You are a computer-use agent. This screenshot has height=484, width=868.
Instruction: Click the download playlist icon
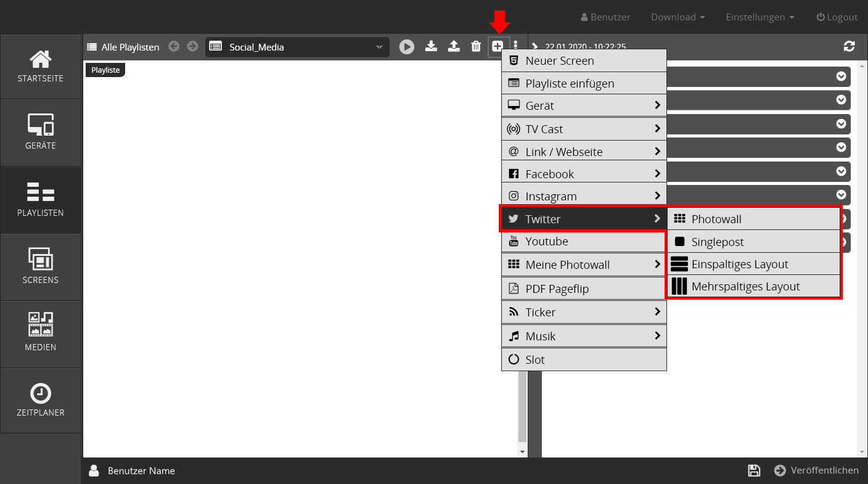point(432,46)
